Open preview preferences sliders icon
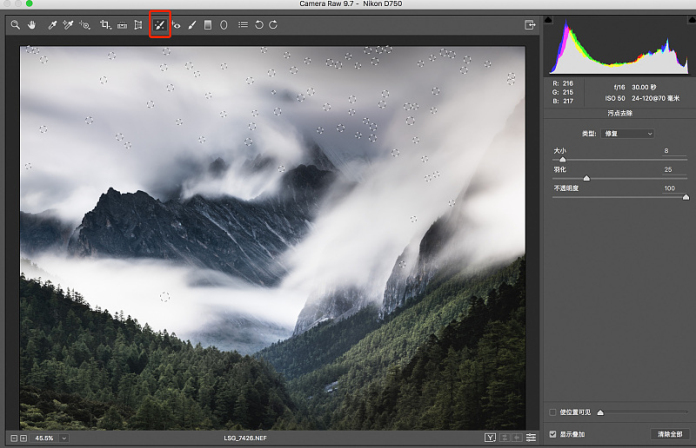 (x=531, y=438)
